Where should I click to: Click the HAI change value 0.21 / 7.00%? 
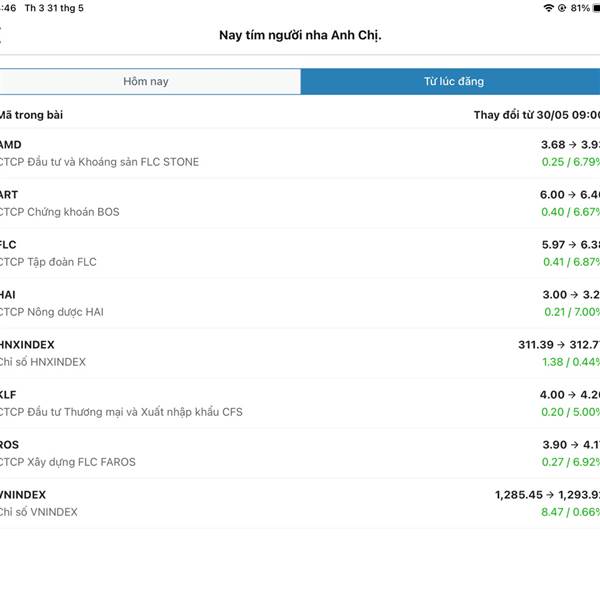572,312
